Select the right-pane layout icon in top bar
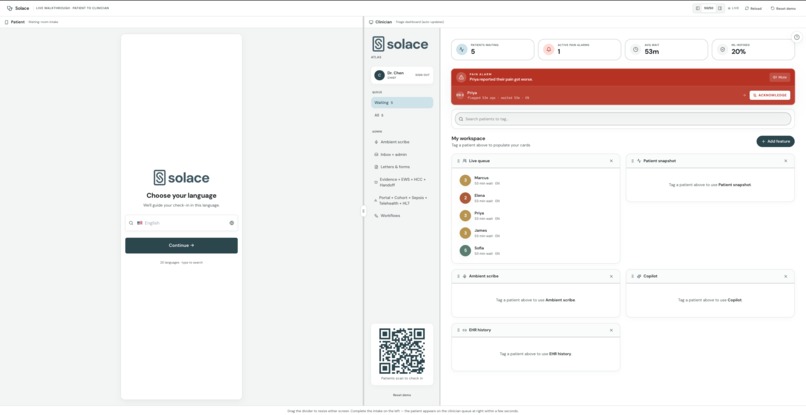 [720, 8]
